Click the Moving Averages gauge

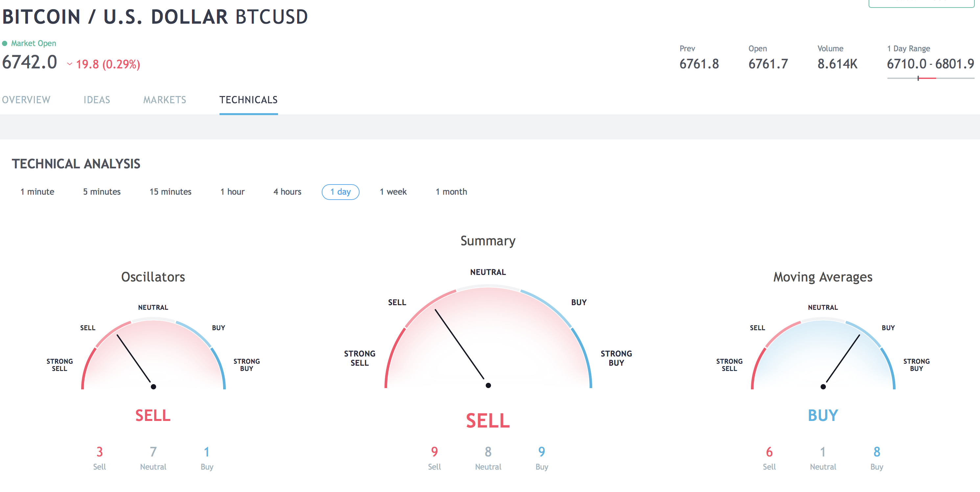(823, 354)
